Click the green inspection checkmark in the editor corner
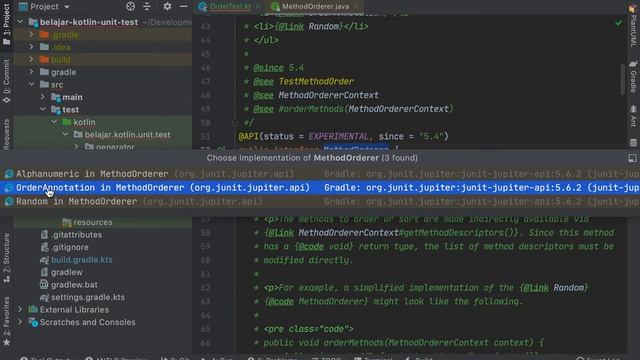This screenshot has height=360, width=640. click(x=619, y=23)
